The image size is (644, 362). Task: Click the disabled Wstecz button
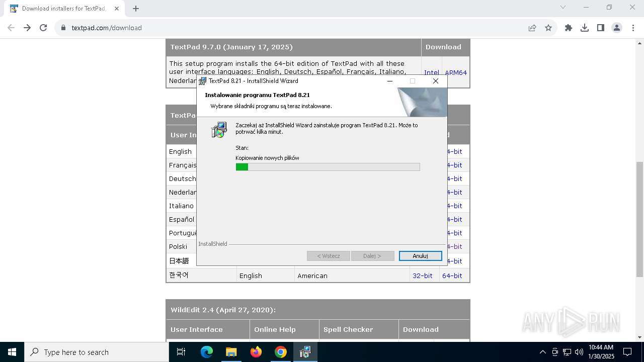329,256
